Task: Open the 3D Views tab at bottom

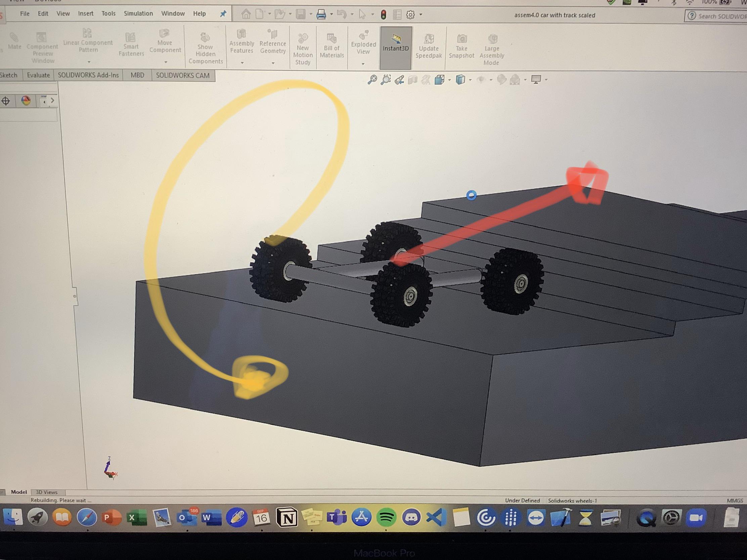Action: 46,492
